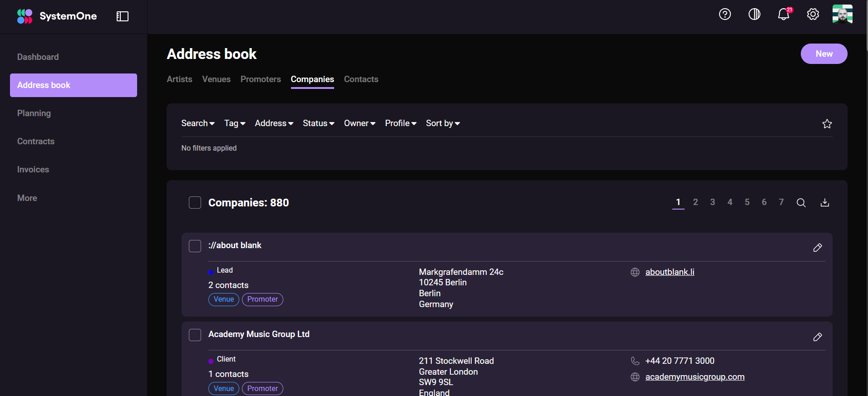Switch to the Contacts tab
The width and height of the screenshot is (868, 396).
pyautogui.click(x=361, y=79)
